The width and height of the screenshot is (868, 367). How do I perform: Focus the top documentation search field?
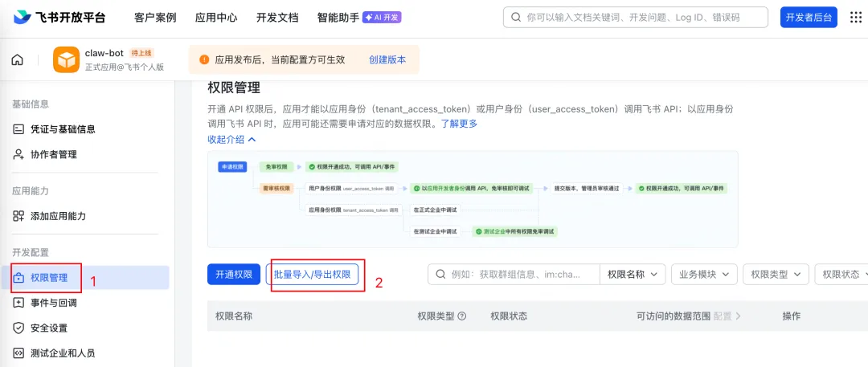point(636,17)
